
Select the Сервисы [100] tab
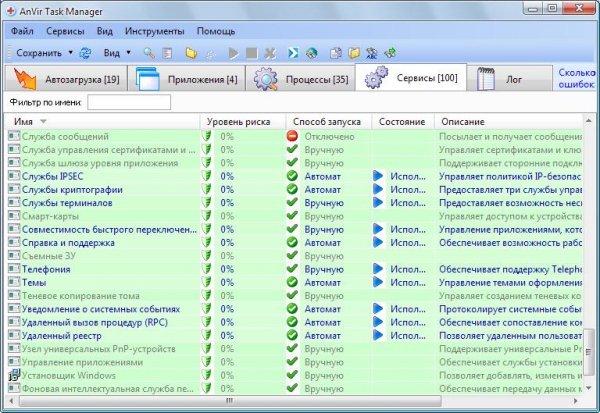click(411, 78)
